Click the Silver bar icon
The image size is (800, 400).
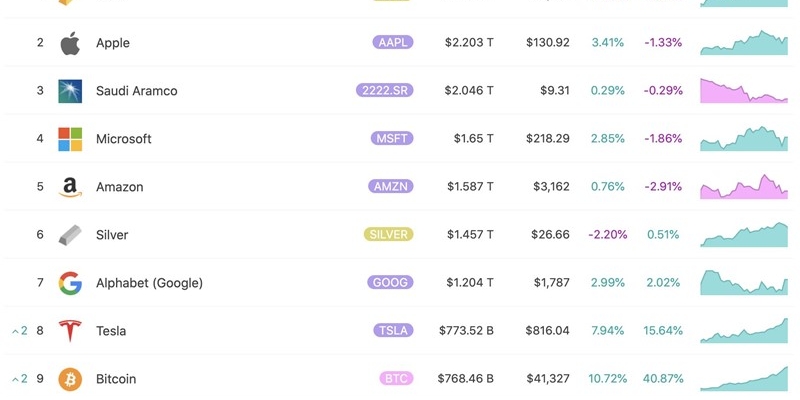(x=70, y=235)
